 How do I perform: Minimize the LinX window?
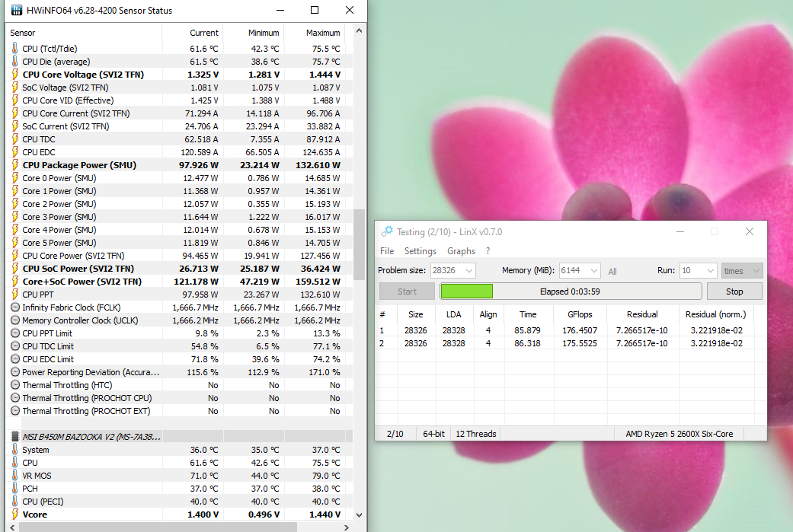point(680,231)
